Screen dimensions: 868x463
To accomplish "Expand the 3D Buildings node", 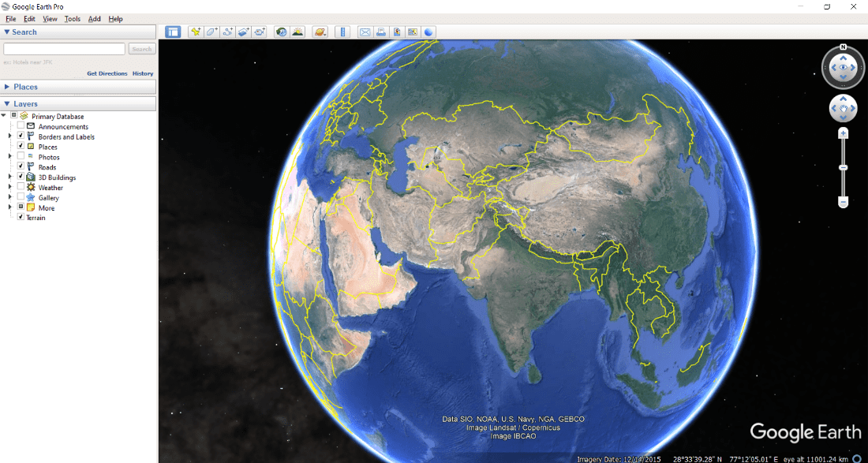I will (x=9, y=177).
